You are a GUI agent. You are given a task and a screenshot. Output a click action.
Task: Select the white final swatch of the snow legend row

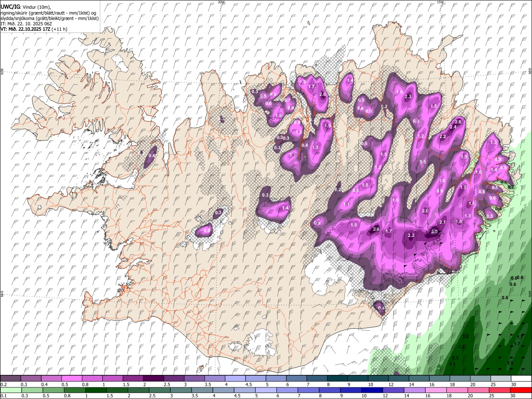click(x=521, y=379)
